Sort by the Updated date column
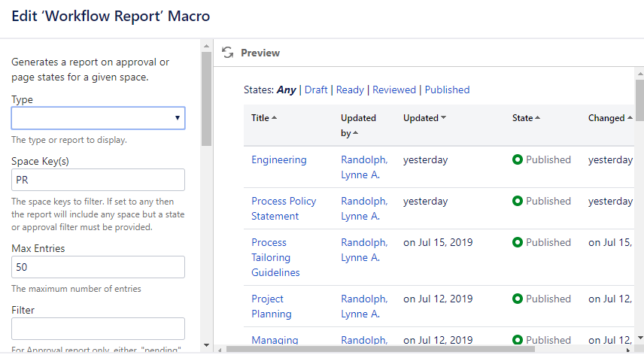Screen dimensions: 644x355 424,118
